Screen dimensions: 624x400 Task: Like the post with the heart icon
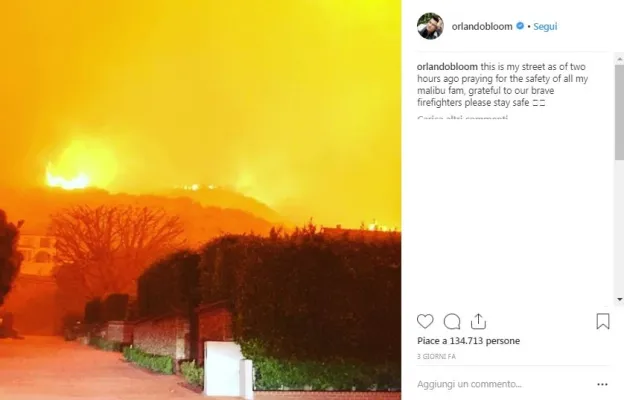pos(425,321)
